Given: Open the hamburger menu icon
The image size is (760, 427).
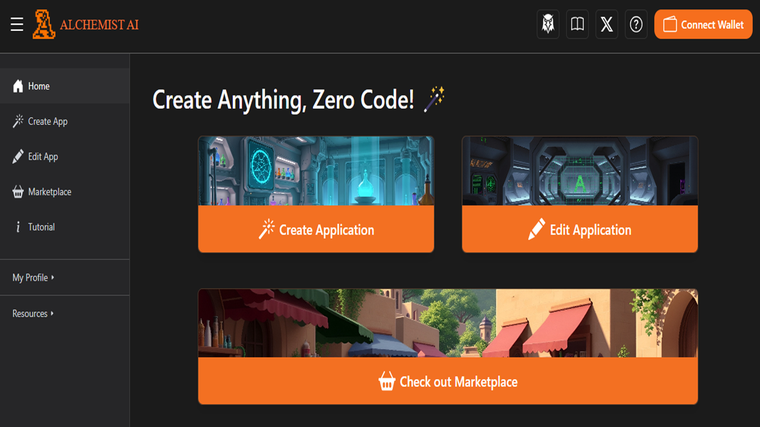Looking at the screenshot, I should coord(17,24).
